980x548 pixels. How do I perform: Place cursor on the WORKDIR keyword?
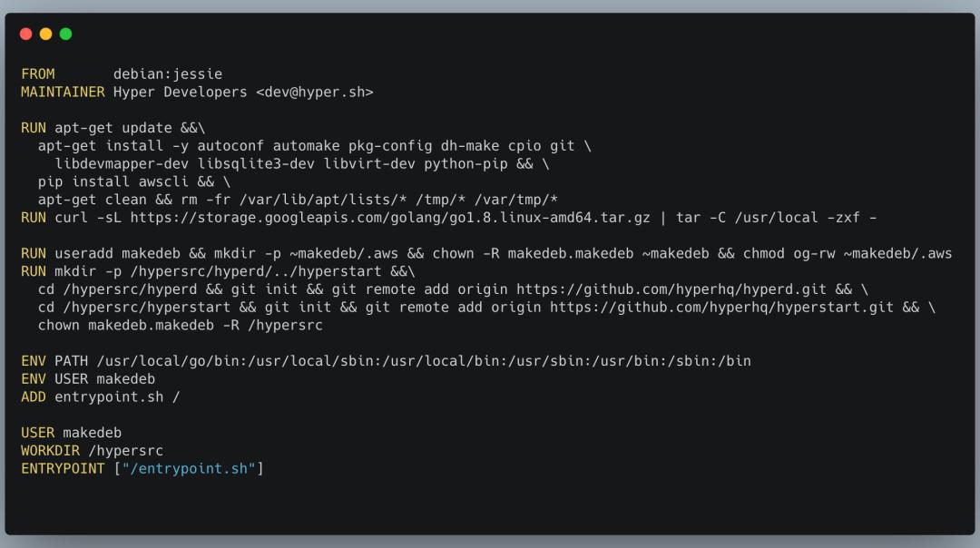click(50, 450)
